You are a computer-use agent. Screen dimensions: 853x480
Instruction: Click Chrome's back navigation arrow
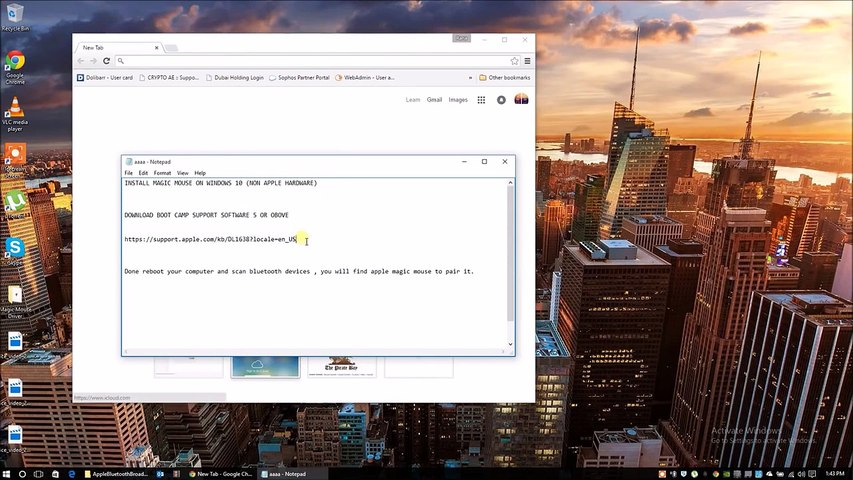81,61
